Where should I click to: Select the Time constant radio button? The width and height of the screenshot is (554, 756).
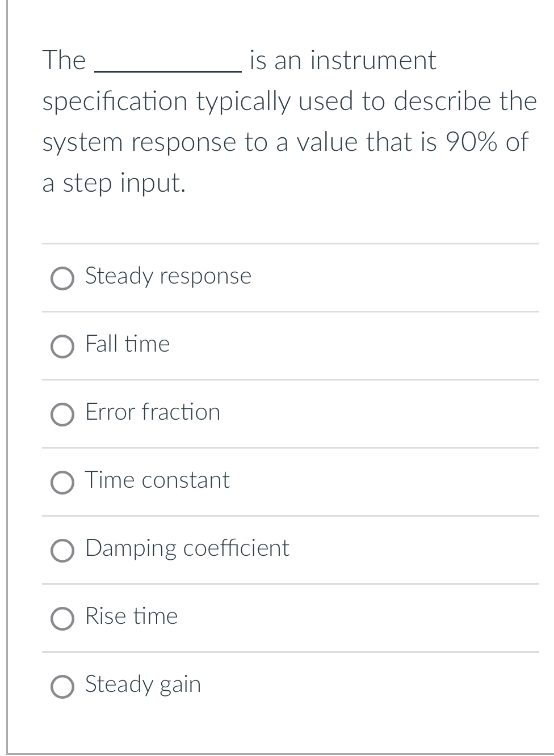[62, 483]
